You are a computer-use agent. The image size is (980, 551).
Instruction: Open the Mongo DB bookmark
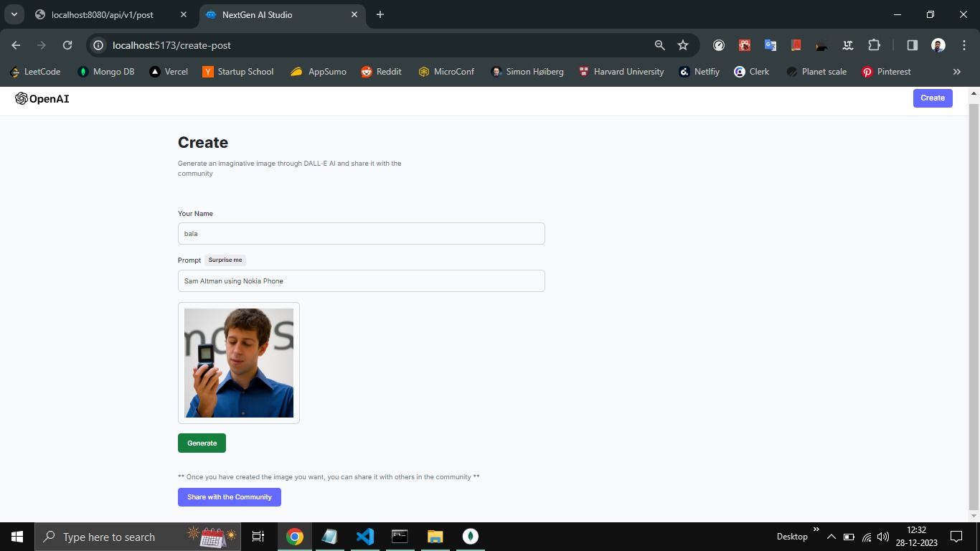pos(106,72)
